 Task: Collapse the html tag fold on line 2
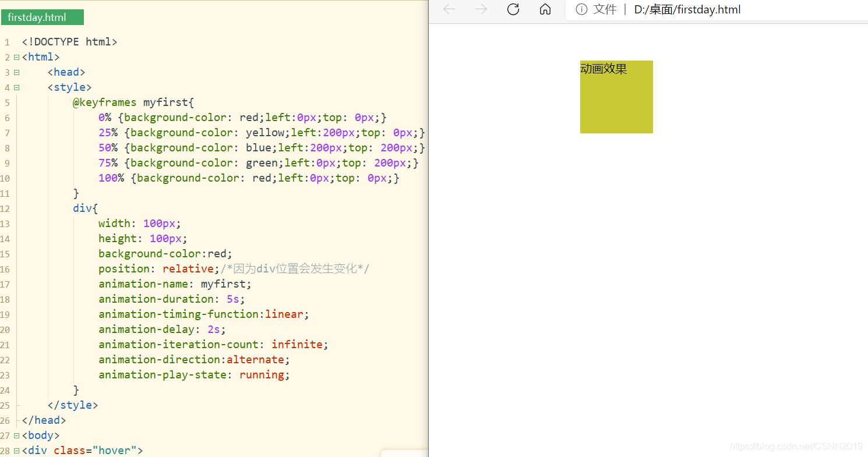click(x=16, y=57)
